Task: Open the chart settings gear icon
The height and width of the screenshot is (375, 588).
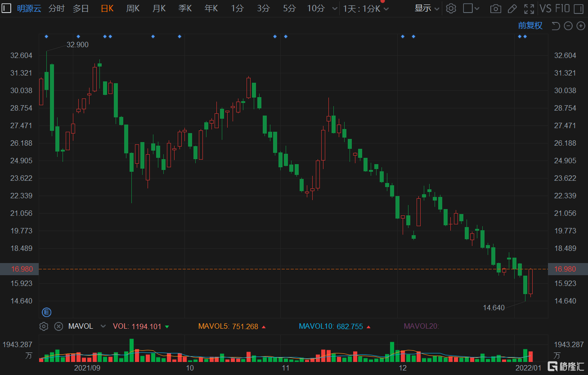Action: click(x=451, y=9)
